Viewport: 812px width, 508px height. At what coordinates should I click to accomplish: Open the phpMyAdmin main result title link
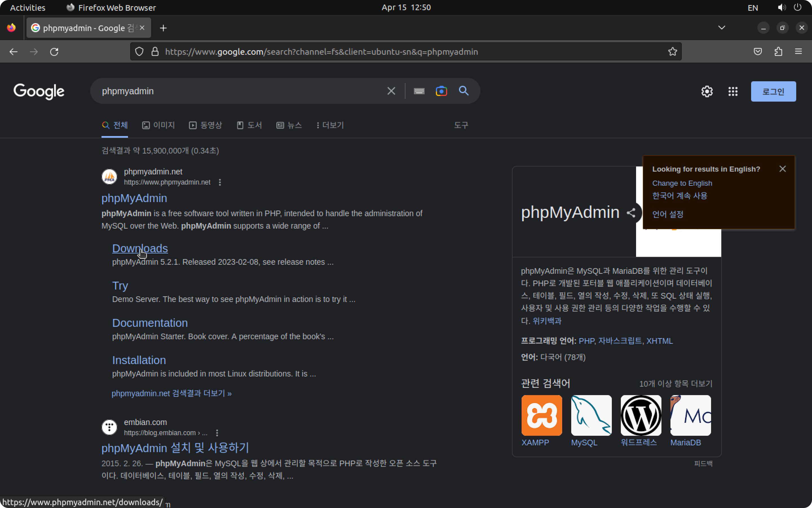point(134,198)
